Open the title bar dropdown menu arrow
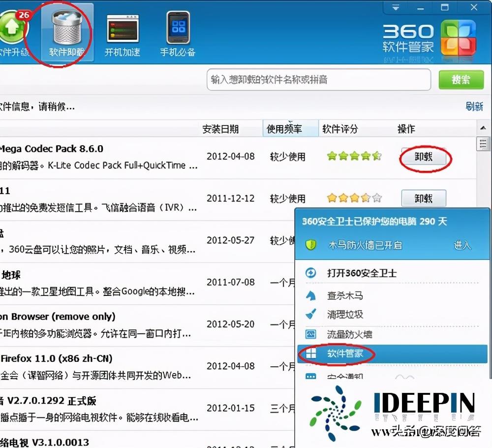Viewport: 492px width, 448px height. click(x=396, y=7)
